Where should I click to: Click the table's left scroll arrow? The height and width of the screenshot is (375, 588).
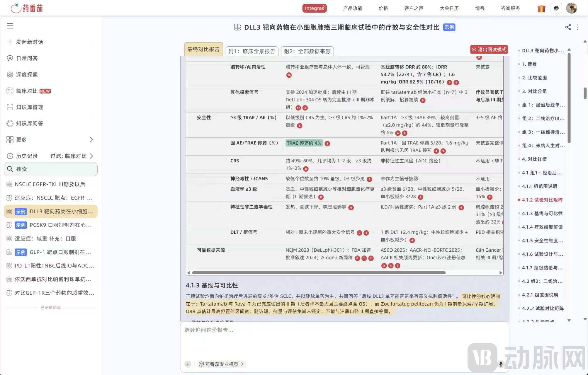188,272
